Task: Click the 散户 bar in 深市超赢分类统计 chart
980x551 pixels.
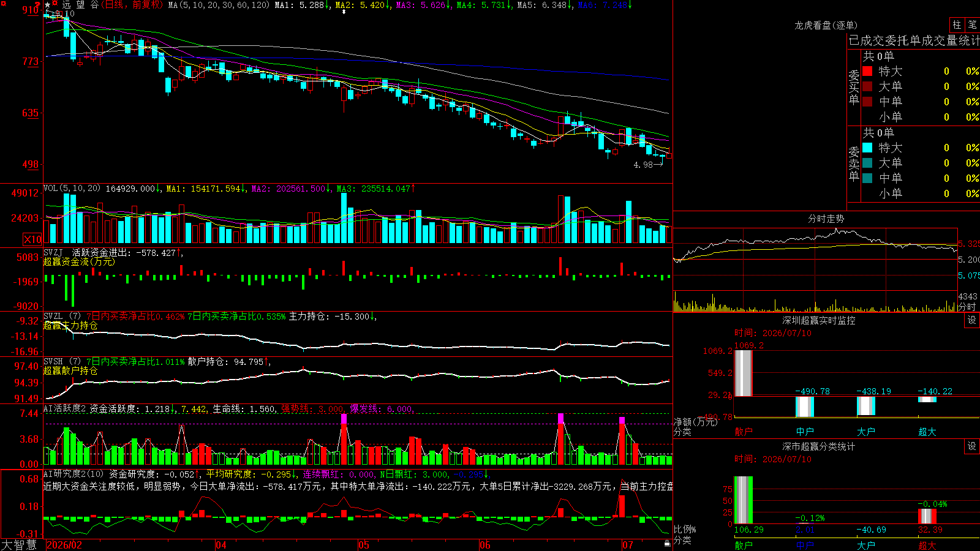Action: click(744, 500)
